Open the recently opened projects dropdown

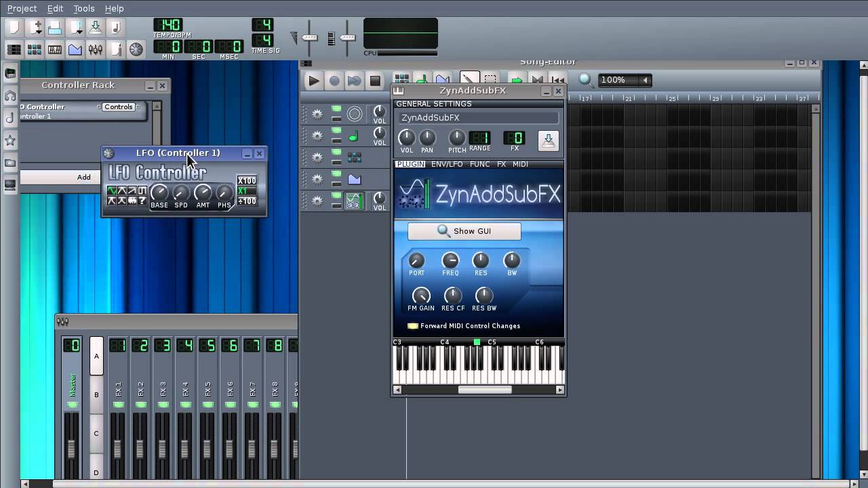coord(76,28)
